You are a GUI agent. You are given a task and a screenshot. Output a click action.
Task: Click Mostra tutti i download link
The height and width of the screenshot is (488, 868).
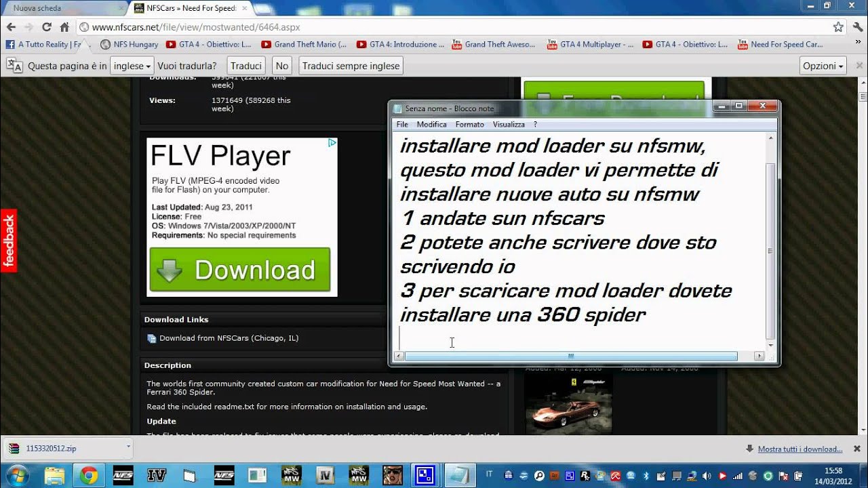(800, 449)
